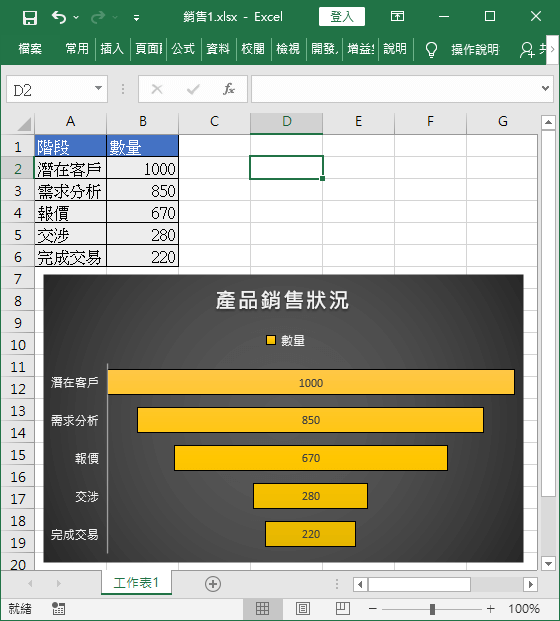Click the 操作說明 search field

tap(475, 50)
